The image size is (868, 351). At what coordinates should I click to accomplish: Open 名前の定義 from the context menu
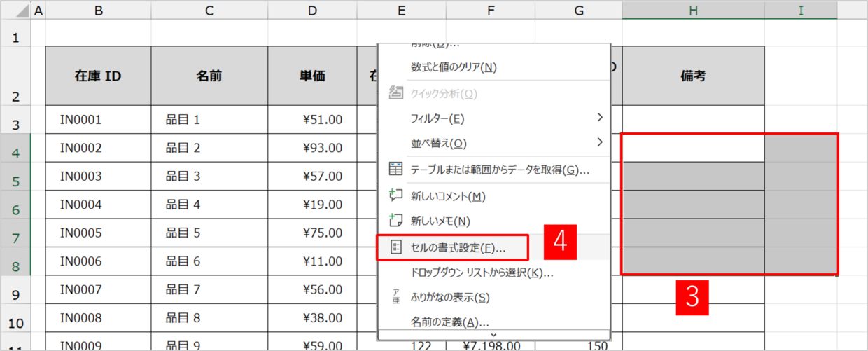[449, 322]
